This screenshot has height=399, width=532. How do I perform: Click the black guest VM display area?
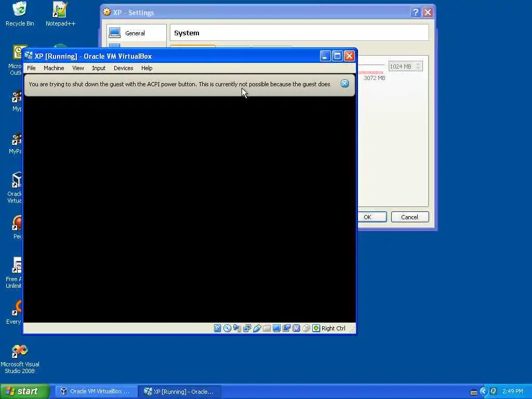pos(189,209)
